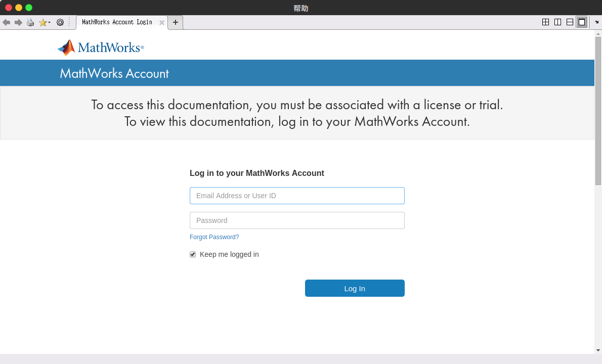The height and width of the screenshot is (364, 602).
Task: Select the single document layout
Action: pos(582,22)
